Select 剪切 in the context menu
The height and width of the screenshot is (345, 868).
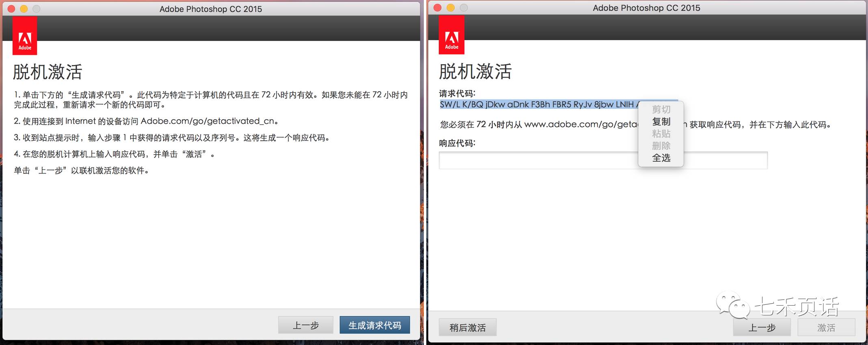click(x=661, y=109)
